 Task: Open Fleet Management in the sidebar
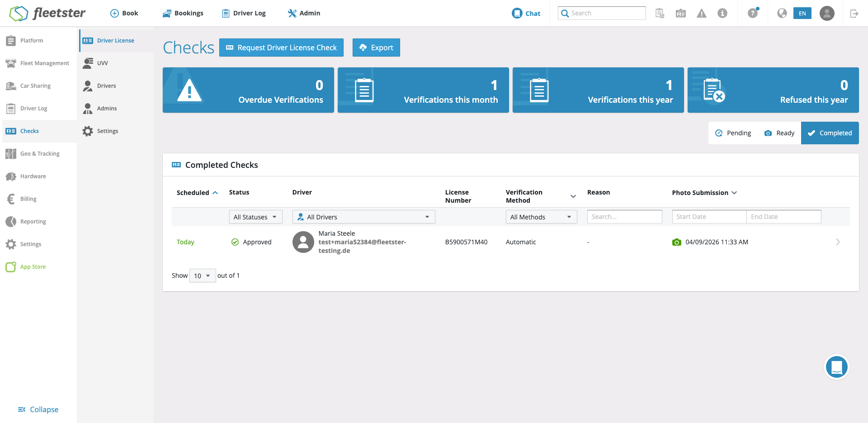coord(38,63)
